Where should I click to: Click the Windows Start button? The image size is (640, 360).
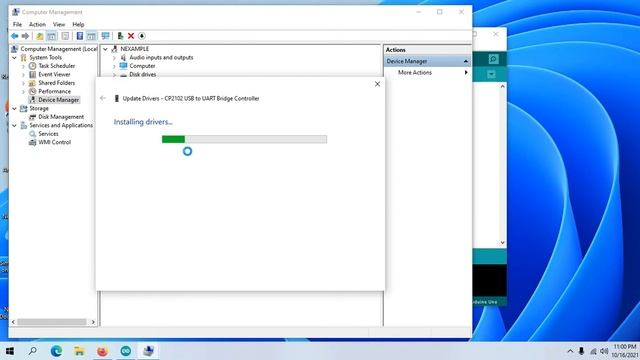click(10, 351)
